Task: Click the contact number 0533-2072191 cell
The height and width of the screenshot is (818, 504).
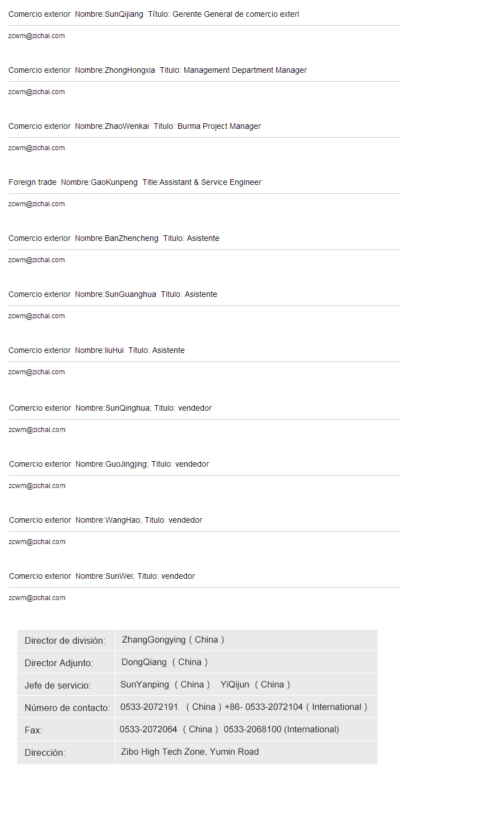Action: (246, 707)
